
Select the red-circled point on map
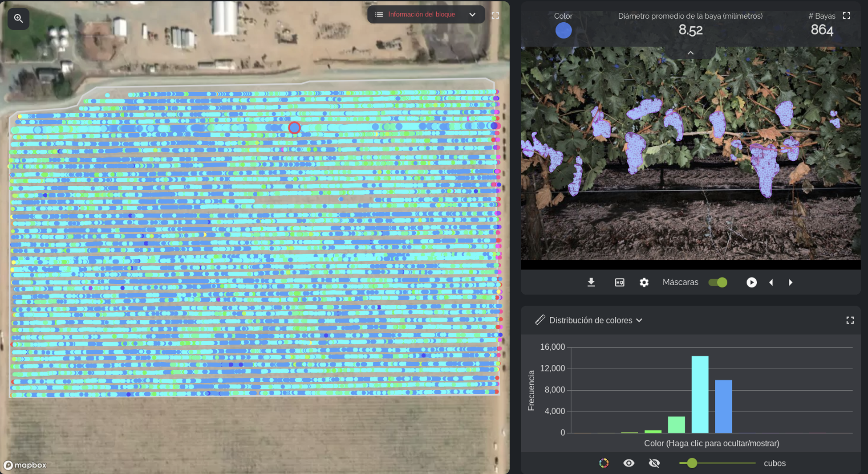pyautogui.click(x=294, y=128)
